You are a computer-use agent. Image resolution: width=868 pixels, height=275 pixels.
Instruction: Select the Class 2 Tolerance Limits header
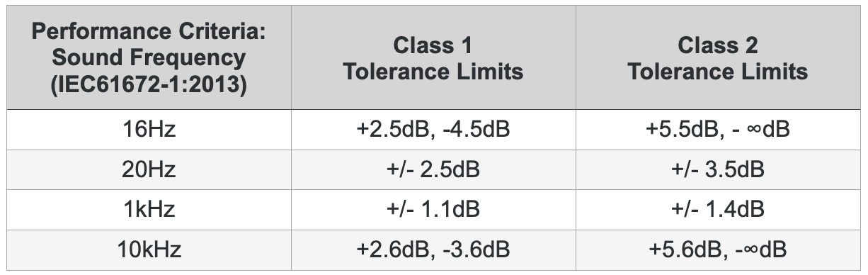coord(718,57)
